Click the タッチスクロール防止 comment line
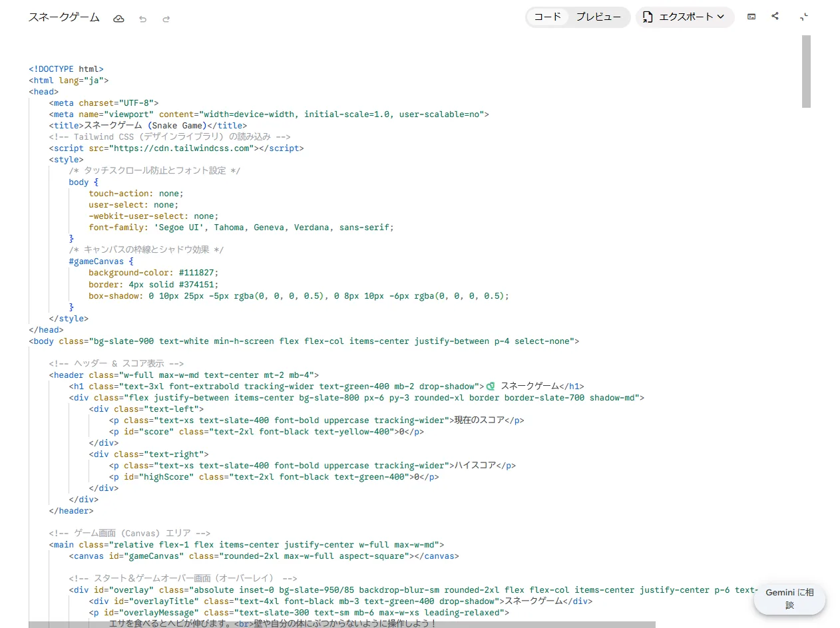The width and height of the screenshot is (840, 628). pos(154,170)
